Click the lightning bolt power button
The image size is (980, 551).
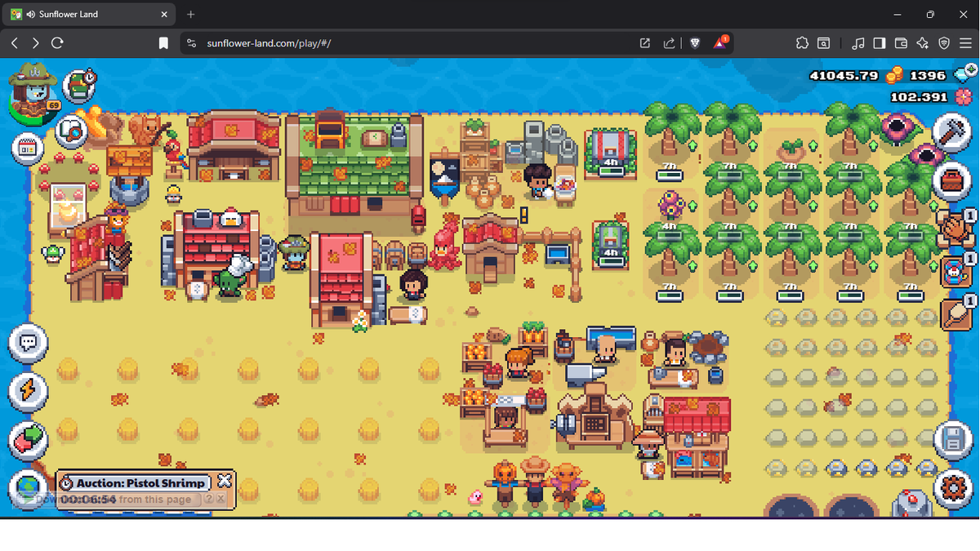[28, 391]
